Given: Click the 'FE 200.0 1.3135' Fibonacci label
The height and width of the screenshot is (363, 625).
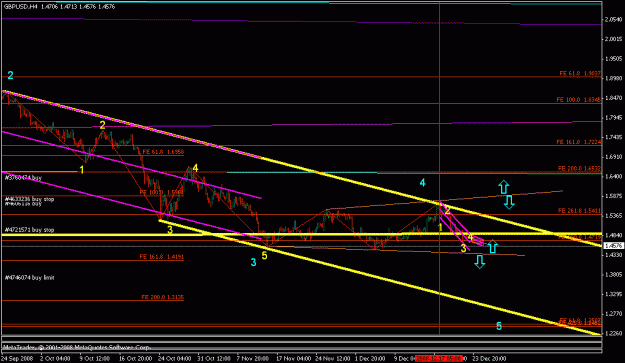Looking at the screenshot, I should 162,297.
